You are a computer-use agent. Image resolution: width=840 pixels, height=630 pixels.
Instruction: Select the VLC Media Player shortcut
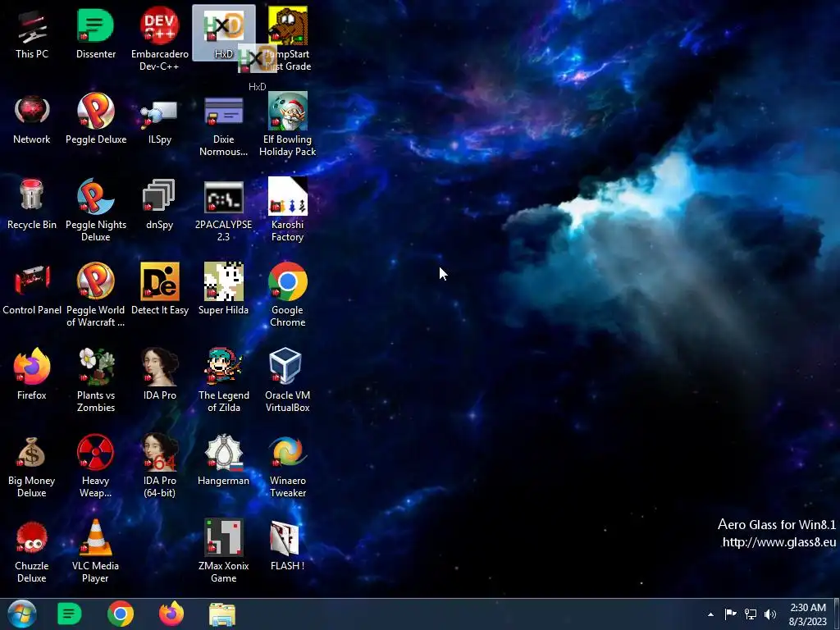point(96,550)
